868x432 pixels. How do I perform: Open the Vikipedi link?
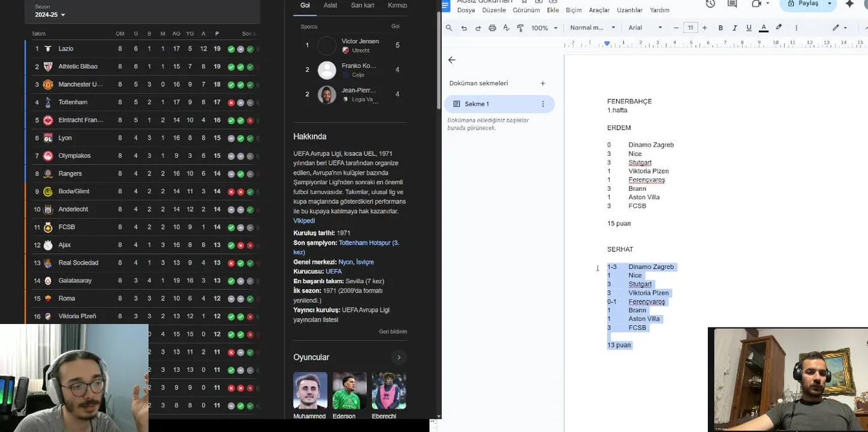304,221
